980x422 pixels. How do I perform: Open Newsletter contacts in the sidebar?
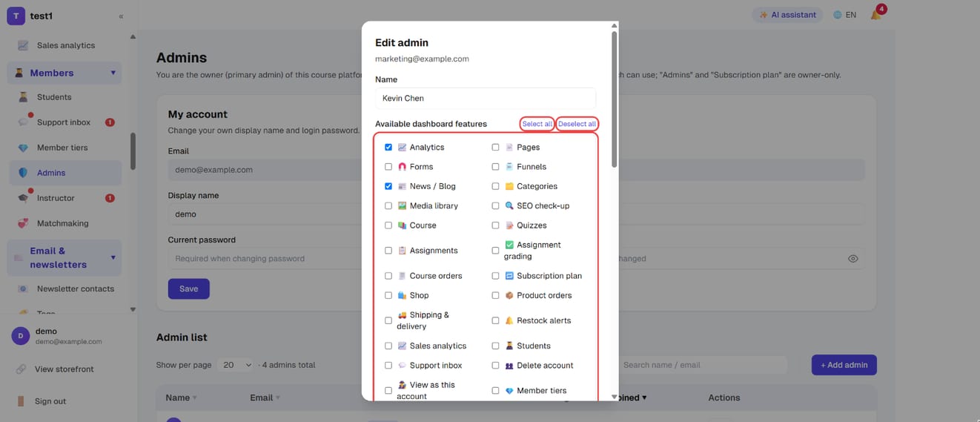tap(64, 289)
